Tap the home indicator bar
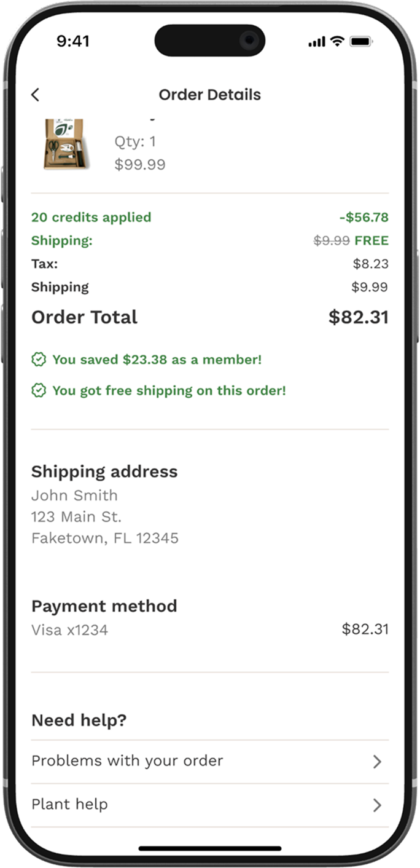Screen dimensions: 420x868 pos(209,849)
